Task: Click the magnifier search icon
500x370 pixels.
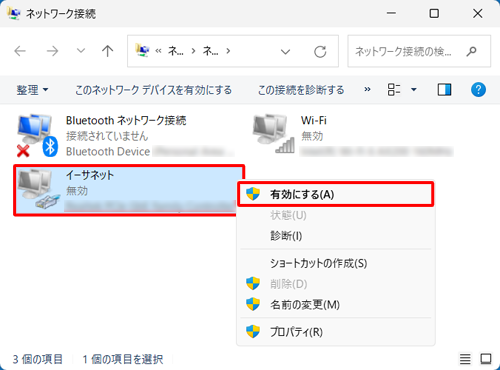Action: [x=471, y=51]
